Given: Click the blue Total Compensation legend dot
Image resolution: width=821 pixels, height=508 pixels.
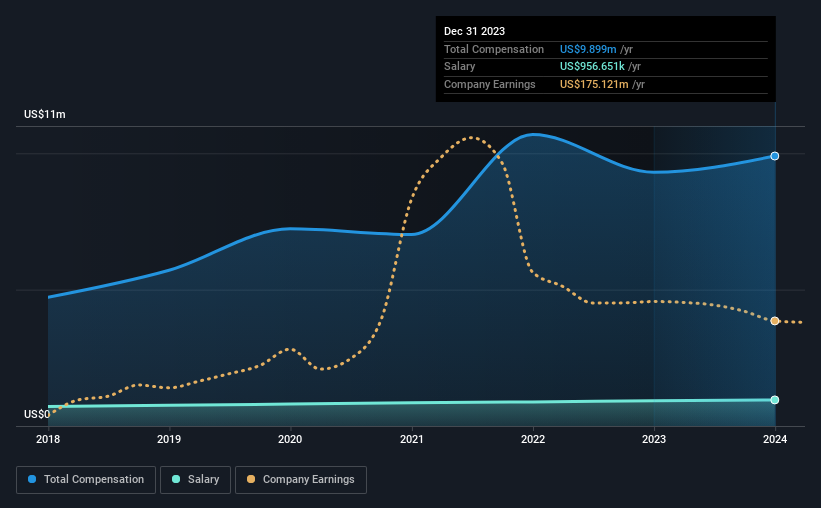Looking at the screenshot, I should (x=32, y=479).
